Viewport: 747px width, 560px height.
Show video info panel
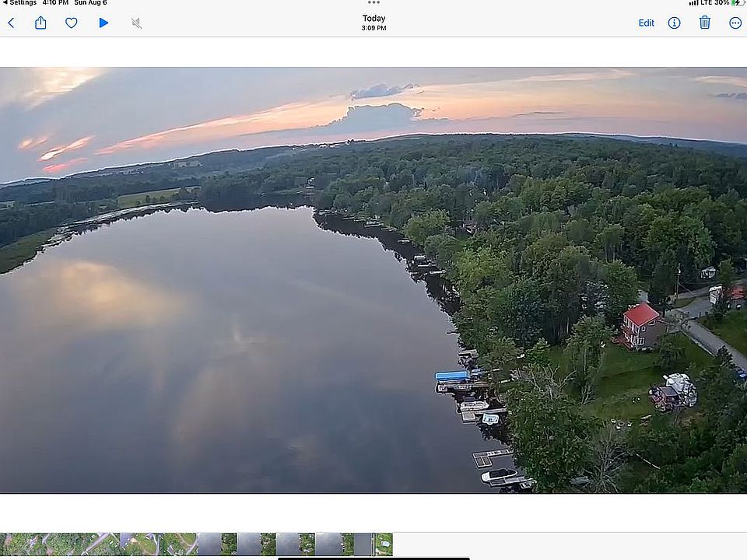[x=675, y=23]
